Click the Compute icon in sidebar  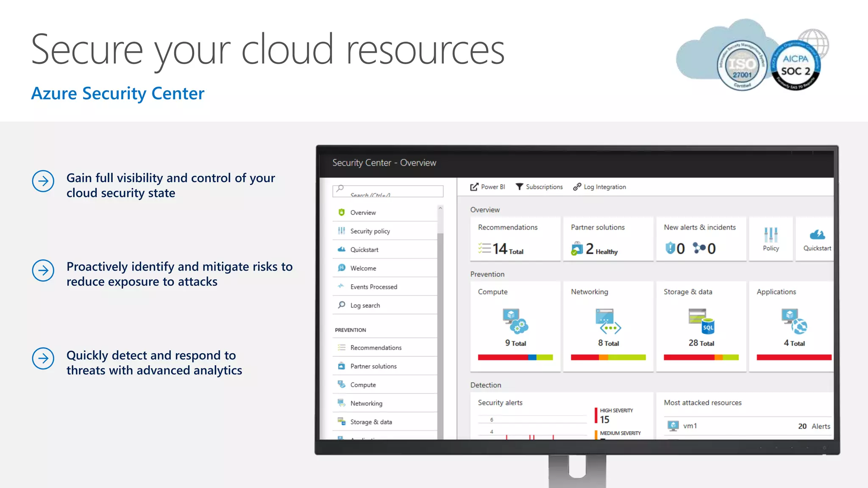342,384
